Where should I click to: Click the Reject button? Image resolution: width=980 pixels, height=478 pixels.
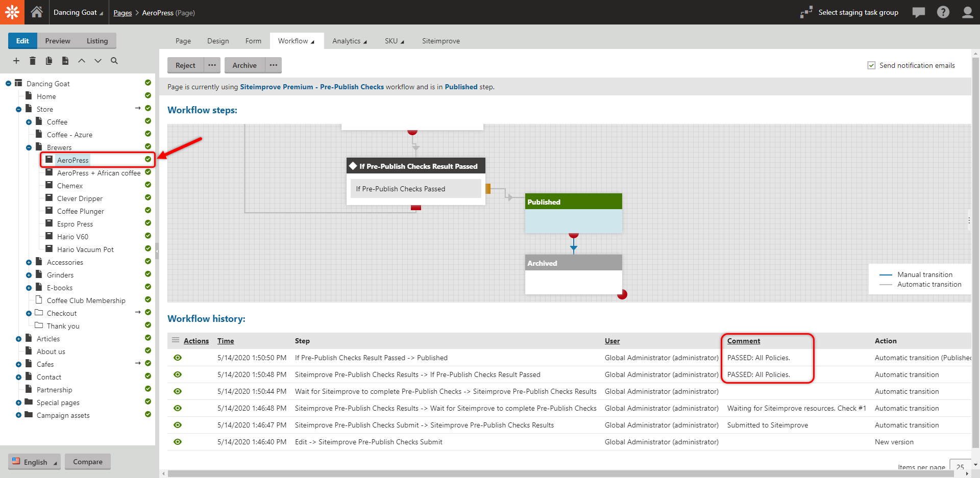[x=185, y=65]
